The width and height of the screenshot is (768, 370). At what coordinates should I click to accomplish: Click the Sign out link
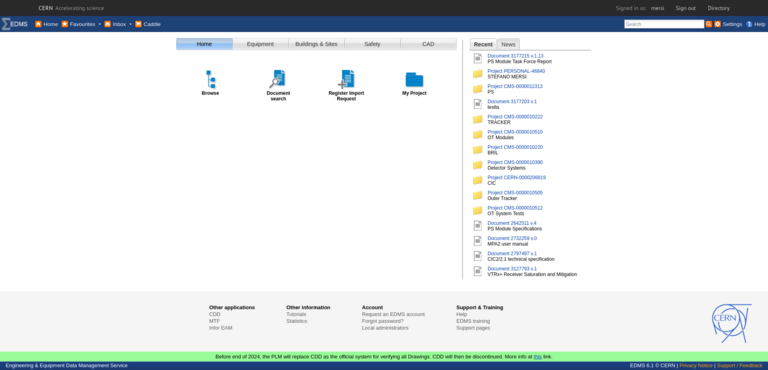tap(685, 8)
